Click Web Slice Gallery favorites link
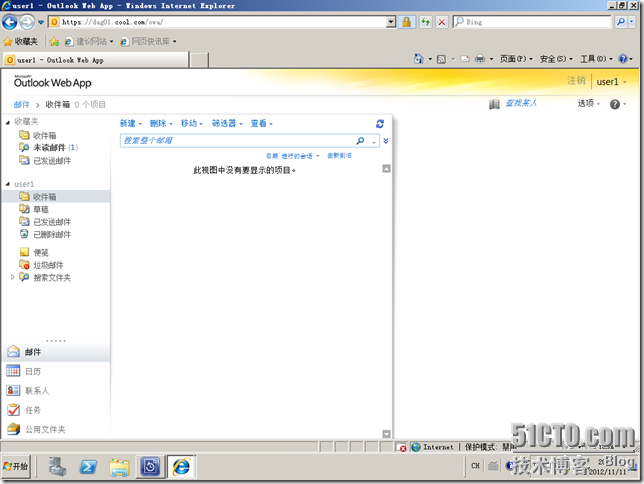Image resolution: width=644 pixels, height=484 pixels. 148,41
